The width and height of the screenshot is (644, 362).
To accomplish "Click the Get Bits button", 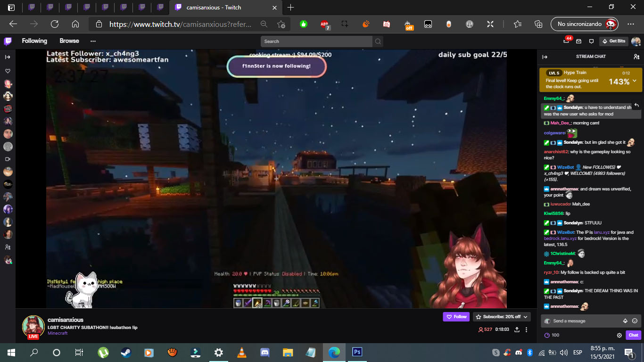I will (613, 41).
